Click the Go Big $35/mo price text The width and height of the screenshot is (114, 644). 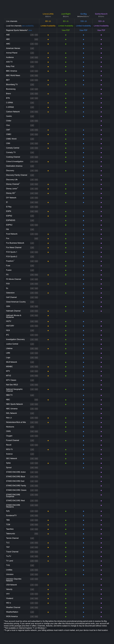86,17
